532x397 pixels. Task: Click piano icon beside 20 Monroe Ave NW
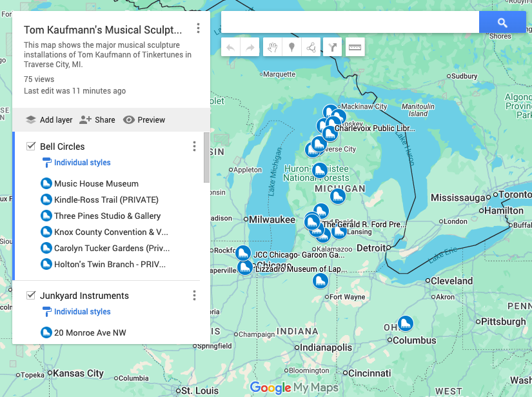point(46,332)
